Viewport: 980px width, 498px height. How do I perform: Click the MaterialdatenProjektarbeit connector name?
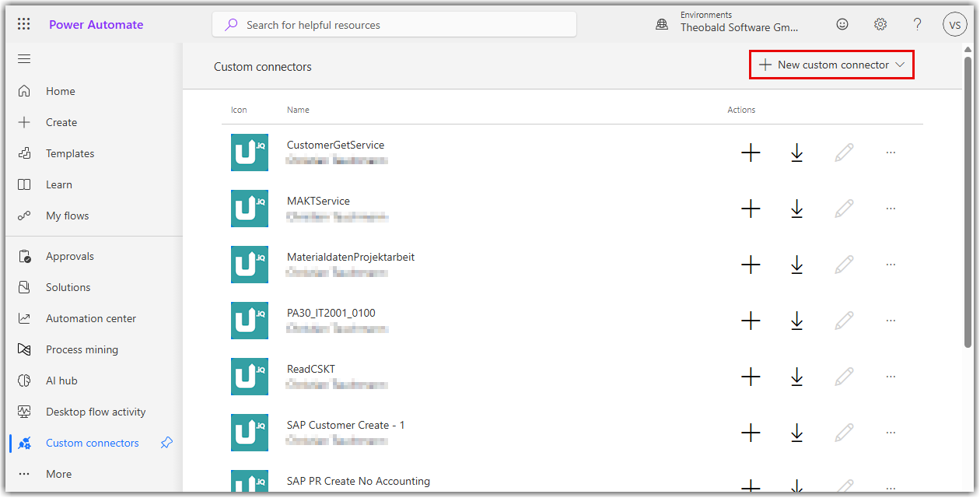click(351, 257)
